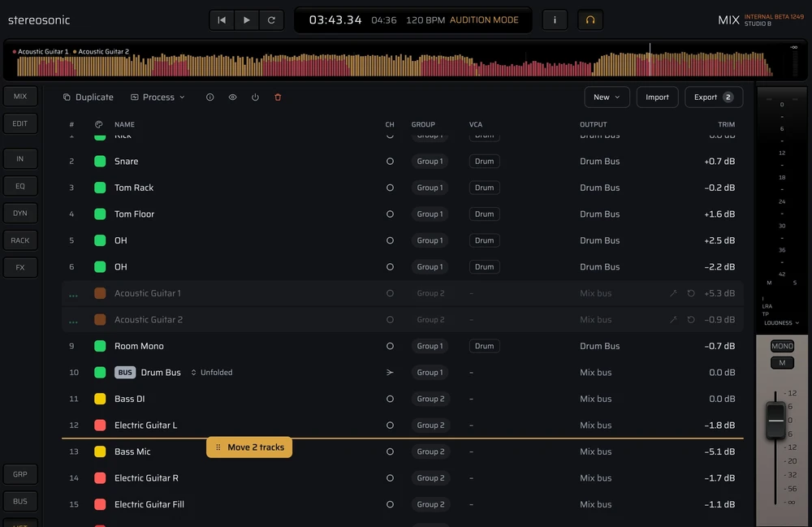
Task: Click the Acoustic Guitar 1 brown swatch
Action: (100, 293)
